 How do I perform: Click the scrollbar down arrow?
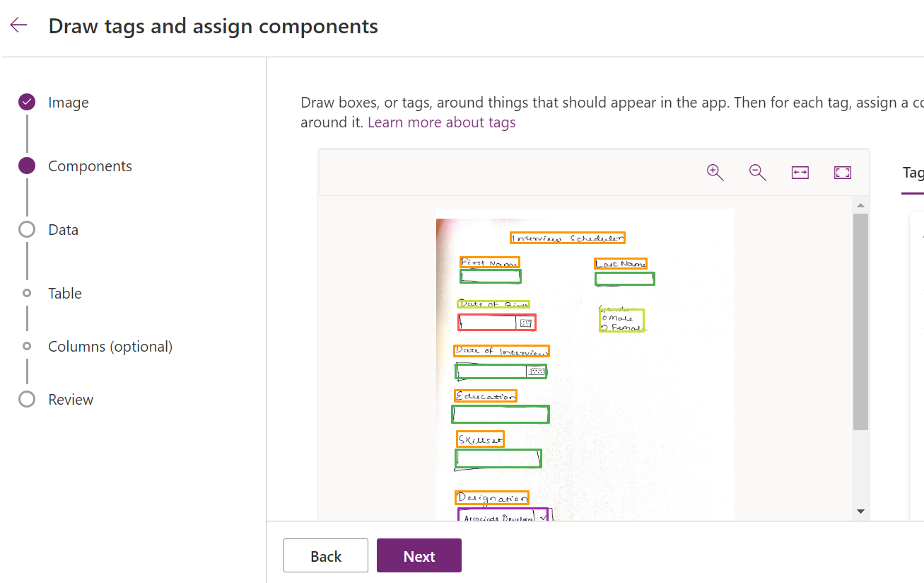860,511
